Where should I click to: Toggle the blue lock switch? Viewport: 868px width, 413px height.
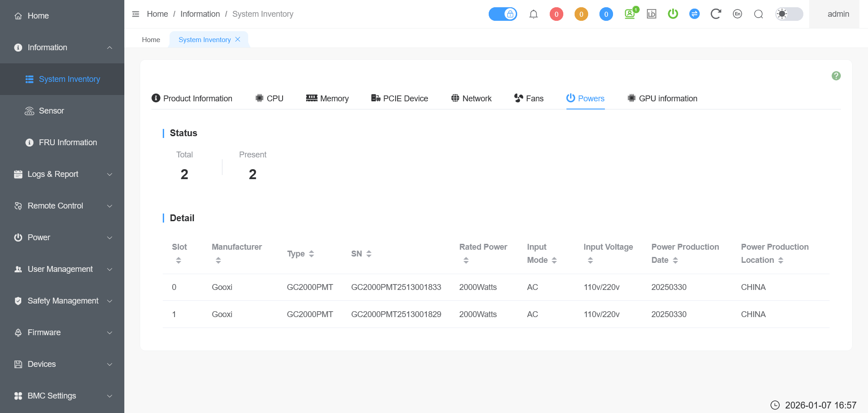pyautogui.click(x=503, y=14)
